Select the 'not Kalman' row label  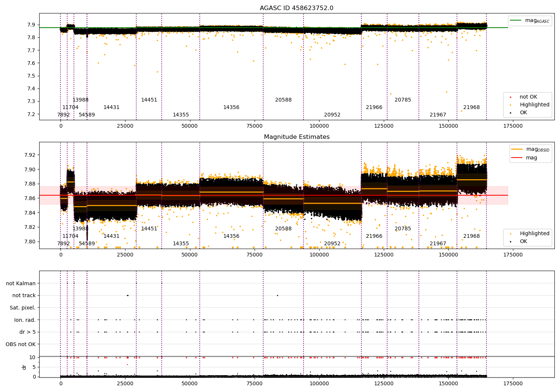coord(21,284)
